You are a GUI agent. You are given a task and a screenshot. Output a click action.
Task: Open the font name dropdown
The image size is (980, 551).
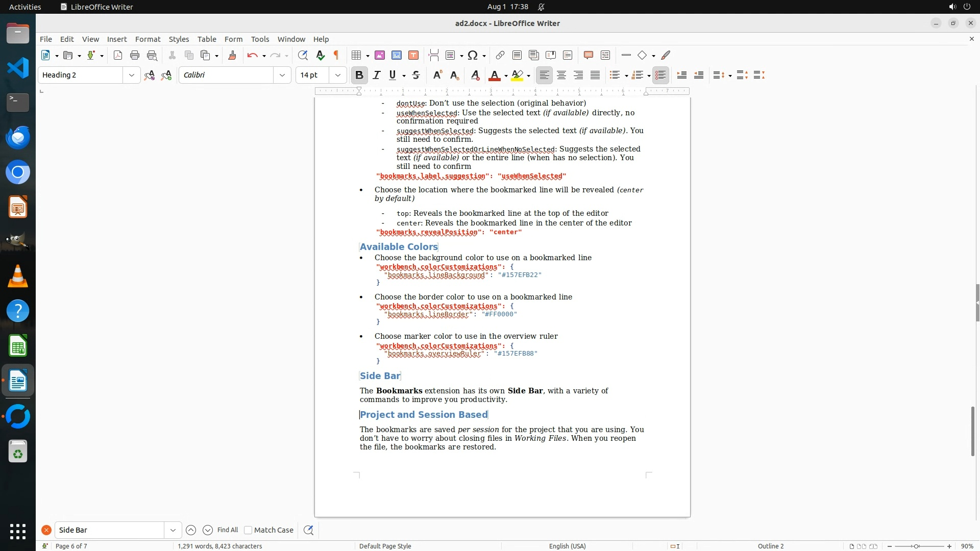click(282, 75)
